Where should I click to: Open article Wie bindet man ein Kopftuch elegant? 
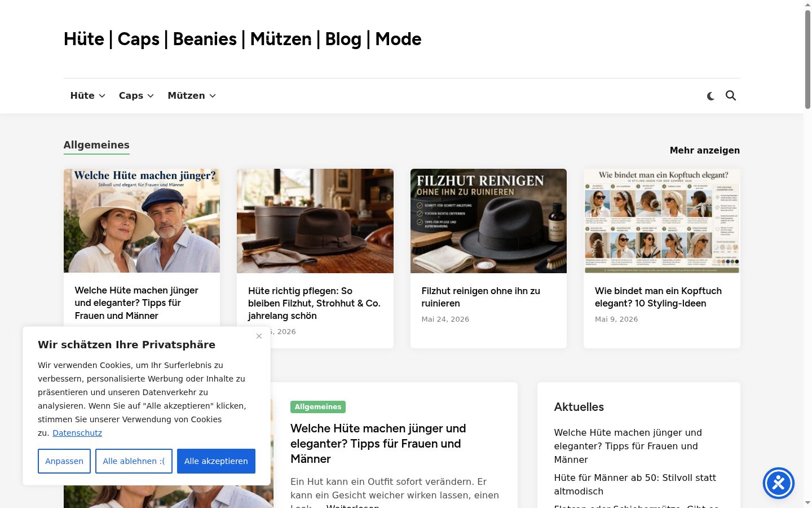tap(658, 297)
